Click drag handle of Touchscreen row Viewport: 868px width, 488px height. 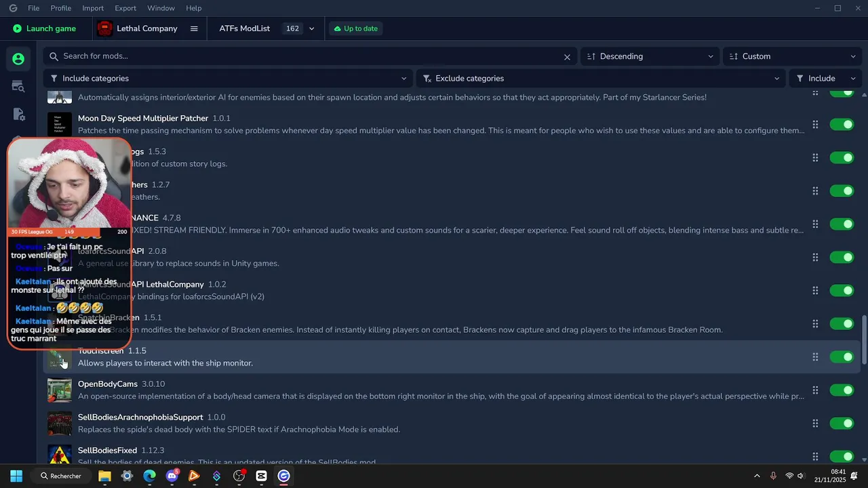815,357
